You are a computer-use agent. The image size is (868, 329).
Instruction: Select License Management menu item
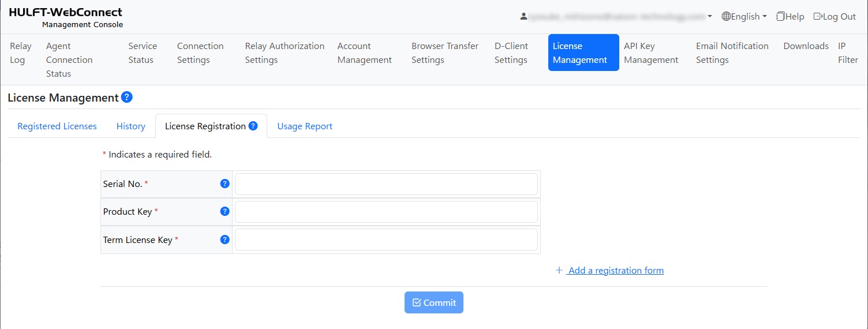pos(583,53)
